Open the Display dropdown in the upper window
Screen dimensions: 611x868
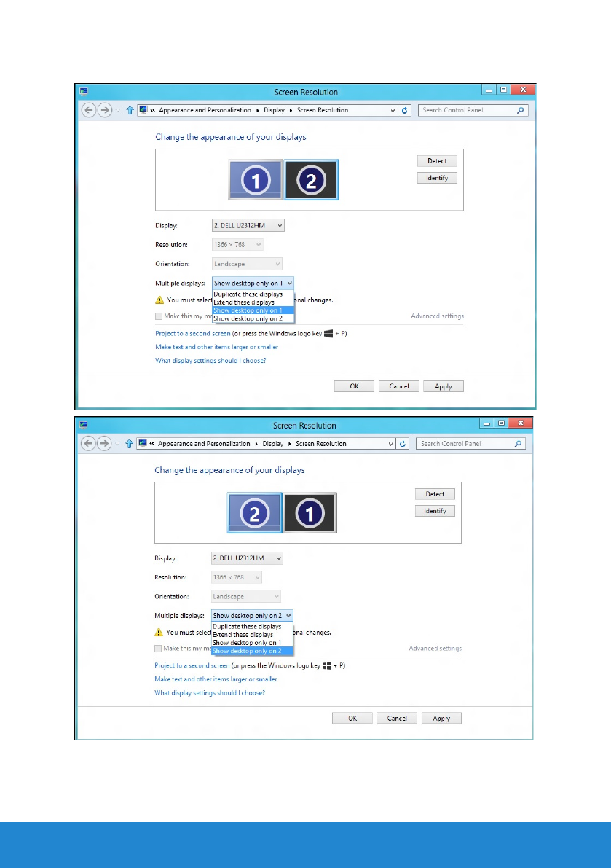click(248, 226)
